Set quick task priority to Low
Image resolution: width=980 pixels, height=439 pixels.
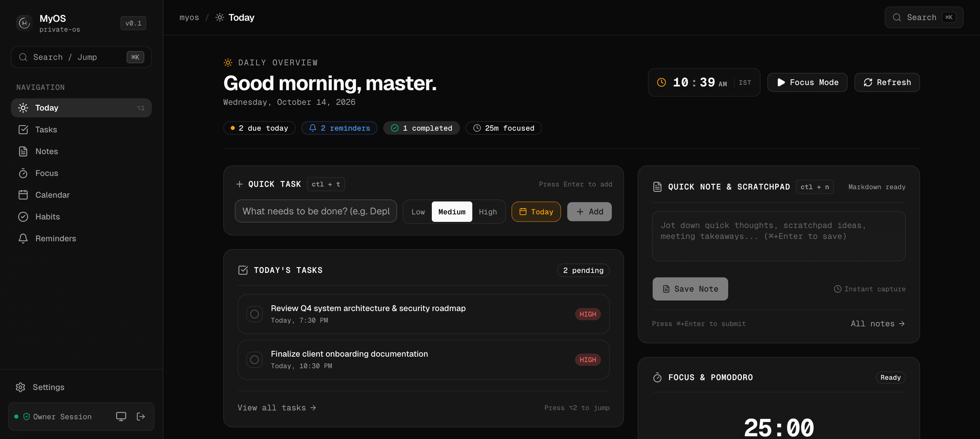[418, 212]
